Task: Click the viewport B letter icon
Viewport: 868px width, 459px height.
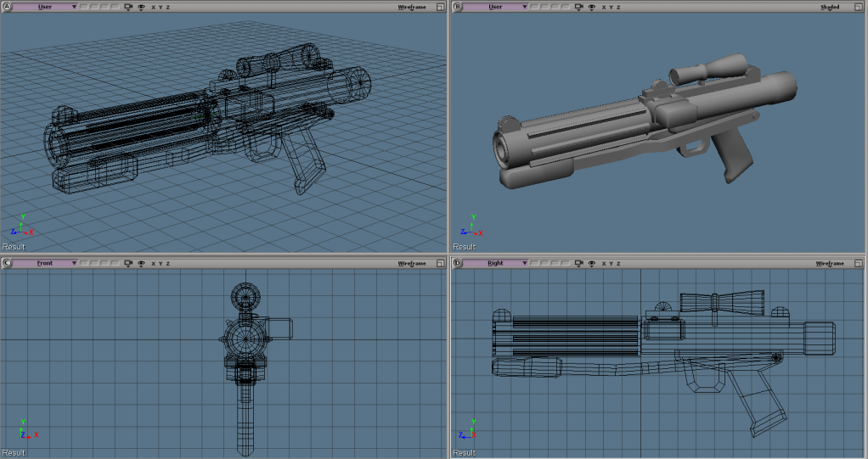Action: point(457,7)
